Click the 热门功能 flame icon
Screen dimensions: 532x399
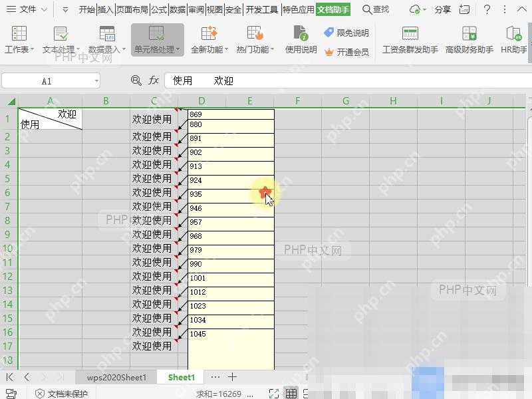click(255, 33)
